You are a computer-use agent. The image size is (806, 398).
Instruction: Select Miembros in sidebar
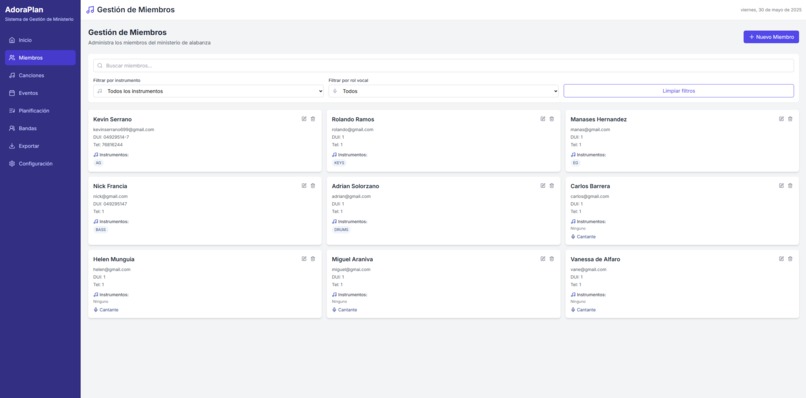tap(40, 58)
